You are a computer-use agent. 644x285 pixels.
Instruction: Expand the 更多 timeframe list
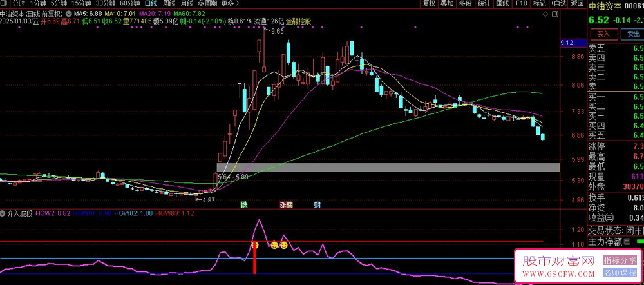(x=227, y=3)
